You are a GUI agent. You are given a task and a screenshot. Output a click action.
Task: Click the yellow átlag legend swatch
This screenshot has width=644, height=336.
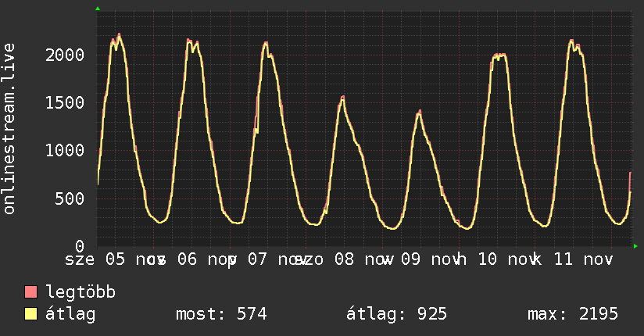(x=31, y=314)
